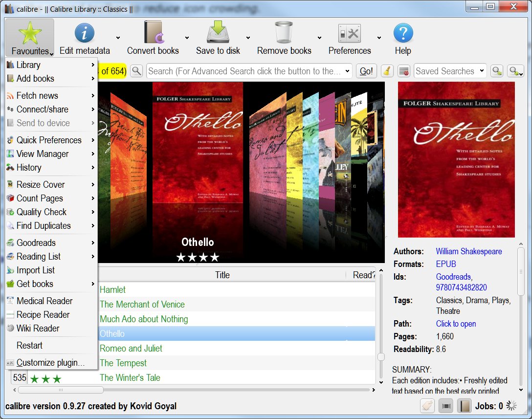Click the save current search icon
The height and width of the screenshot is (419, 532).
point(515,71)
